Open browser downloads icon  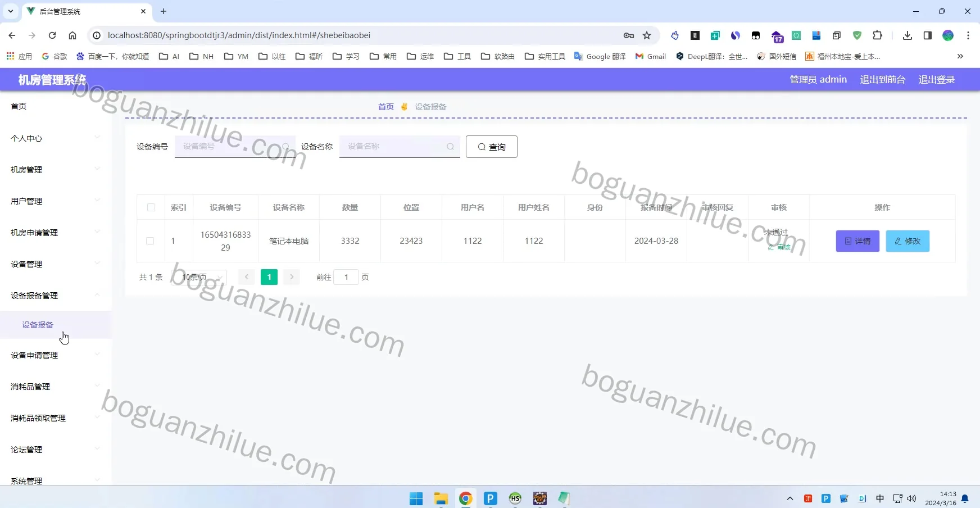coord(908,35)
